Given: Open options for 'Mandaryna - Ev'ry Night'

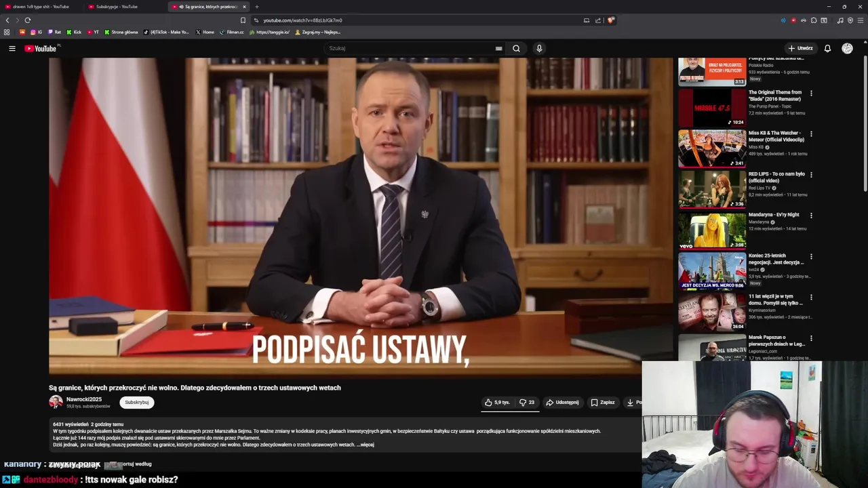Looking at the screenshot, I should [x=811, y=216].
